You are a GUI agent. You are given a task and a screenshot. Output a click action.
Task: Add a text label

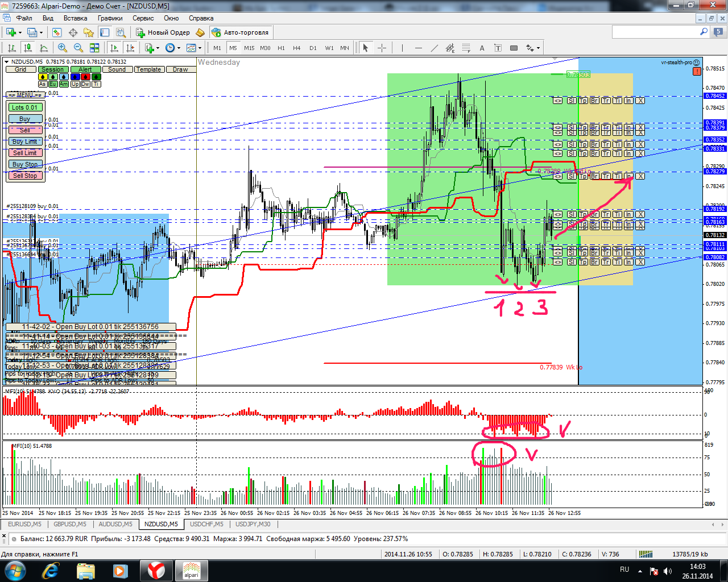tap(498, 48)
